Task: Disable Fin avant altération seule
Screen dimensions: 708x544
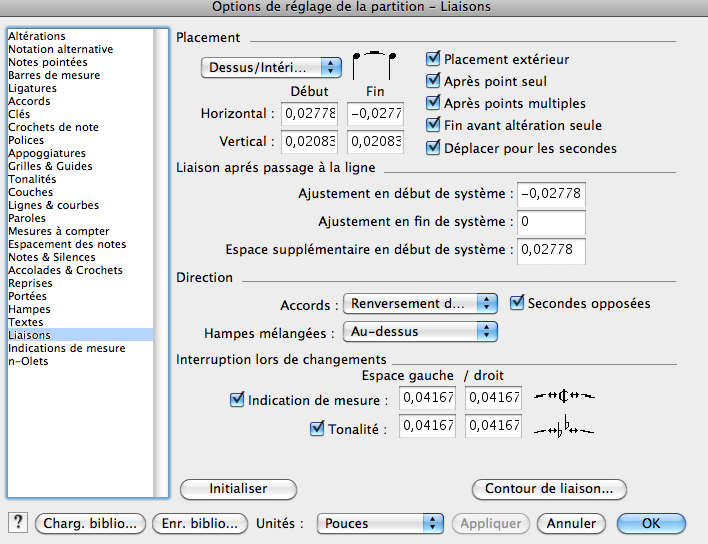Action: (433, 125)
